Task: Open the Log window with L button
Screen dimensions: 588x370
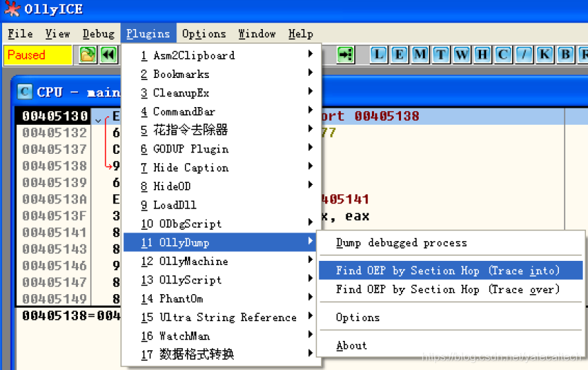Action: [379, 55]
